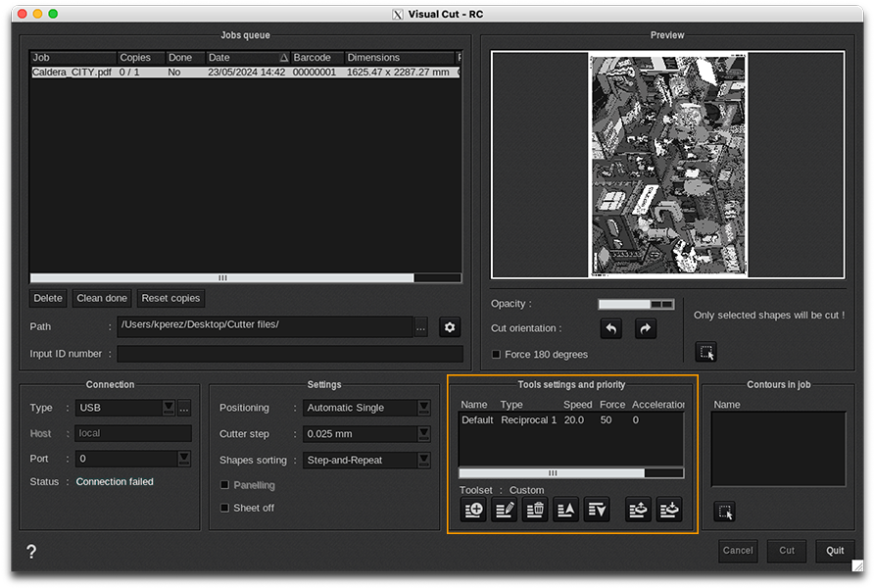Click the add tool icon under Toolset
874x588 pixels.
[474, 510]
